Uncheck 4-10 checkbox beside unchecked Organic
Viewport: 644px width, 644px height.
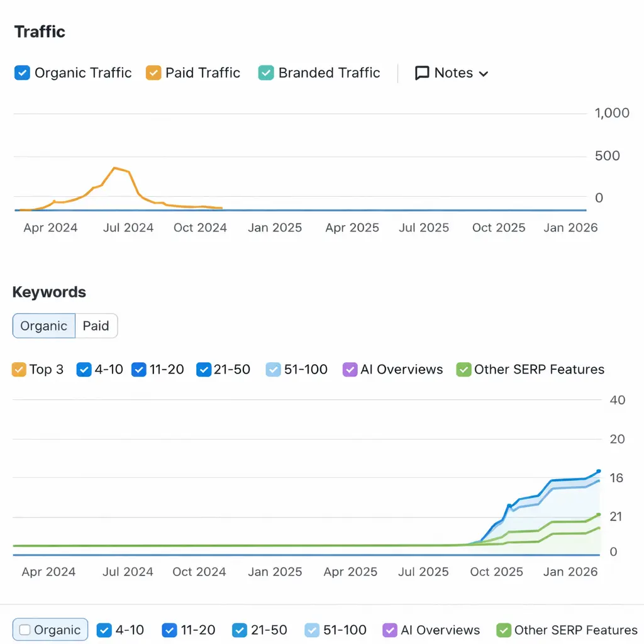tap(104, 630)
